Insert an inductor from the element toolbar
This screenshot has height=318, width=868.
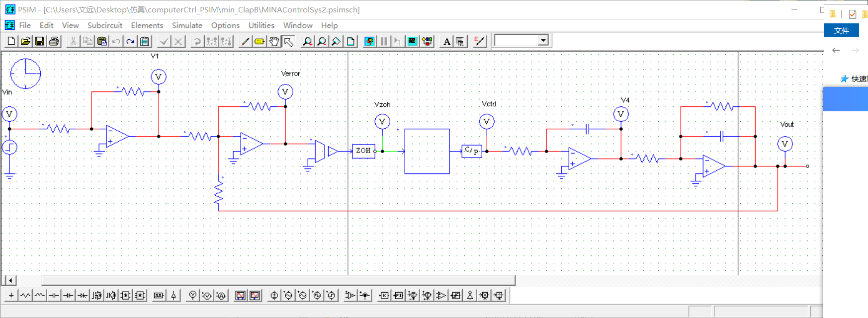pyautogui.click(x=40, y=296)
